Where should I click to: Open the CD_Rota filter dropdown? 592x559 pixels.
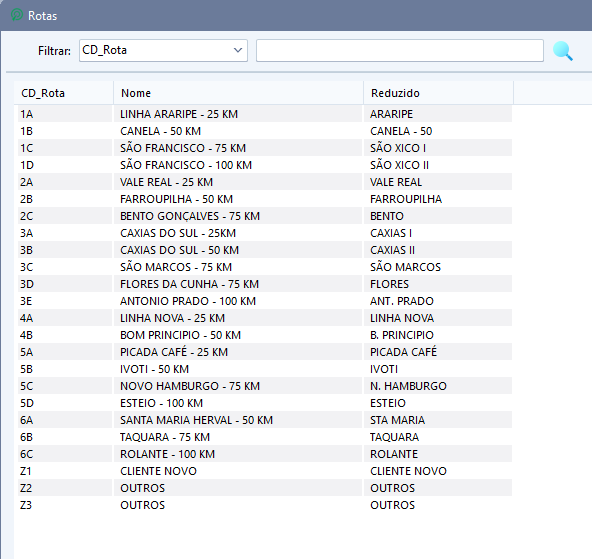pos(163,50)
